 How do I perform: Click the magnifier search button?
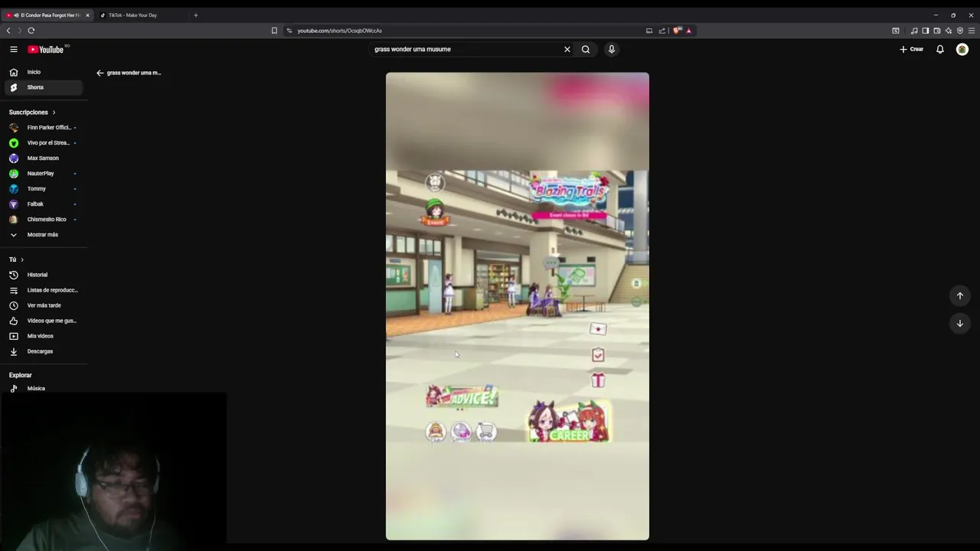586,49
